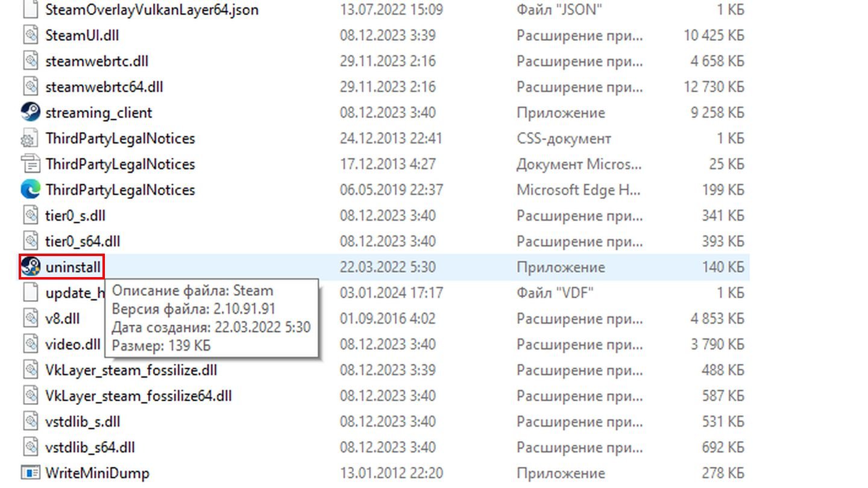Image resolution: width=868 pixels, height=488 pixels.
Task: Select the Steam icon of the uninstall application
Action: [x=30, y=267]
